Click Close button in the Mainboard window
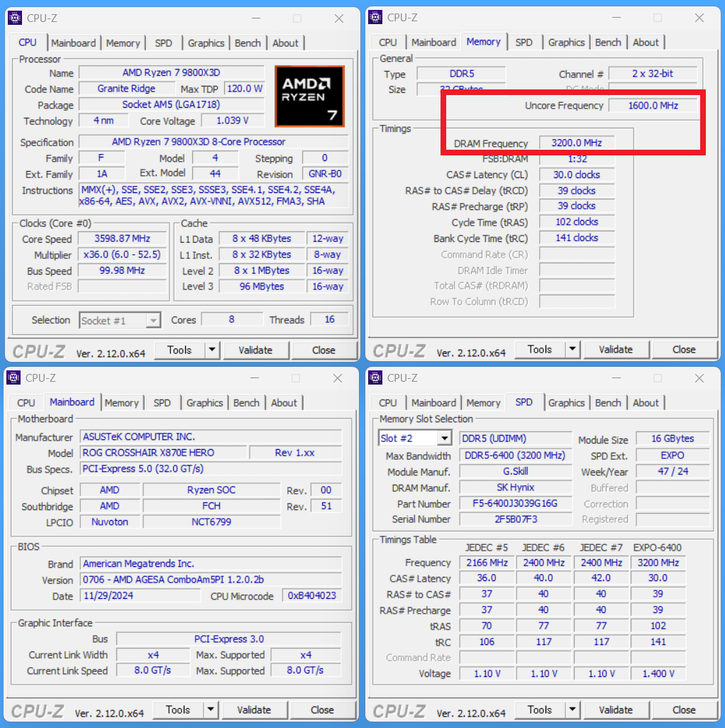Screen dimensions: 725x728 [322, 710]
